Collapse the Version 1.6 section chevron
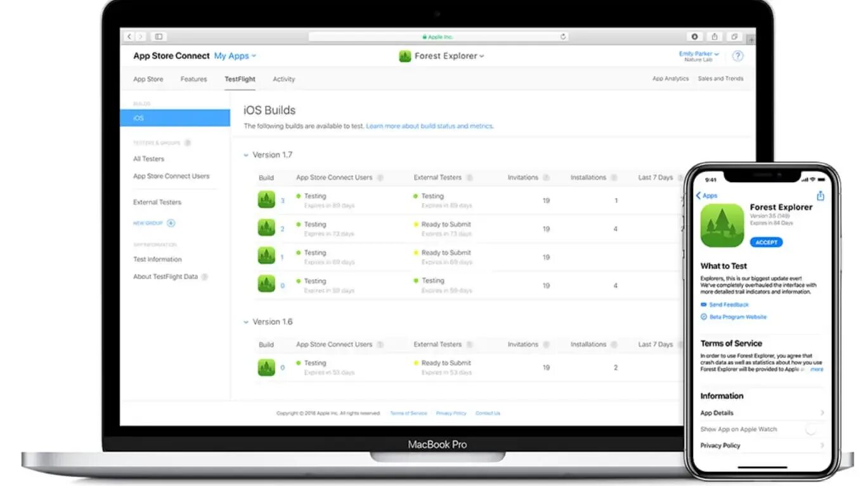The image size is (868, 486). tap(246, 322)
